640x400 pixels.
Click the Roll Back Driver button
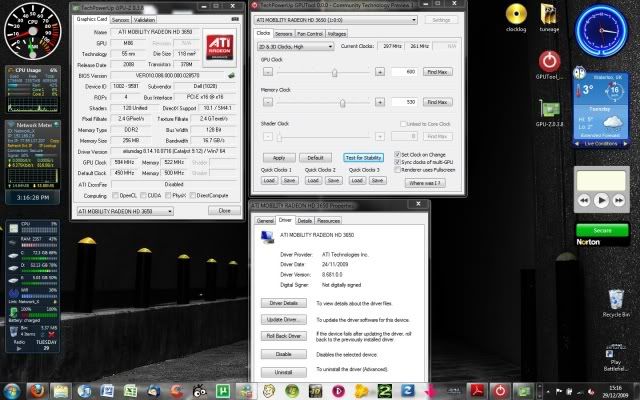(x=284, y=336)
